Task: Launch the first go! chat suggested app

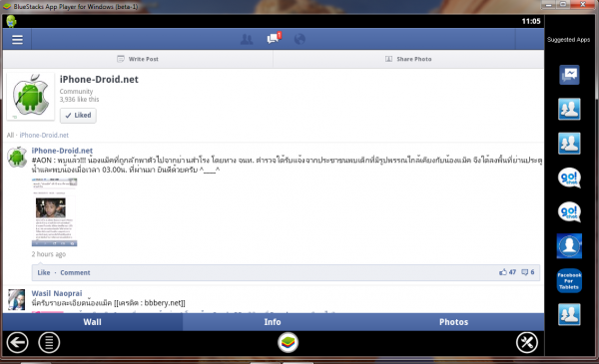Action: [x=569, y=178]
